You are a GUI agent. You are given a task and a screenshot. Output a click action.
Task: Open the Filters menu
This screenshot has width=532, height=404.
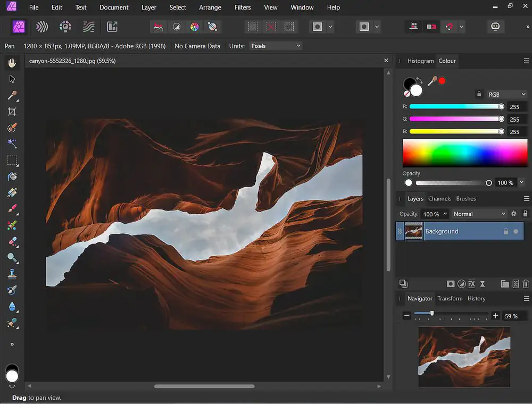point(242,7)
